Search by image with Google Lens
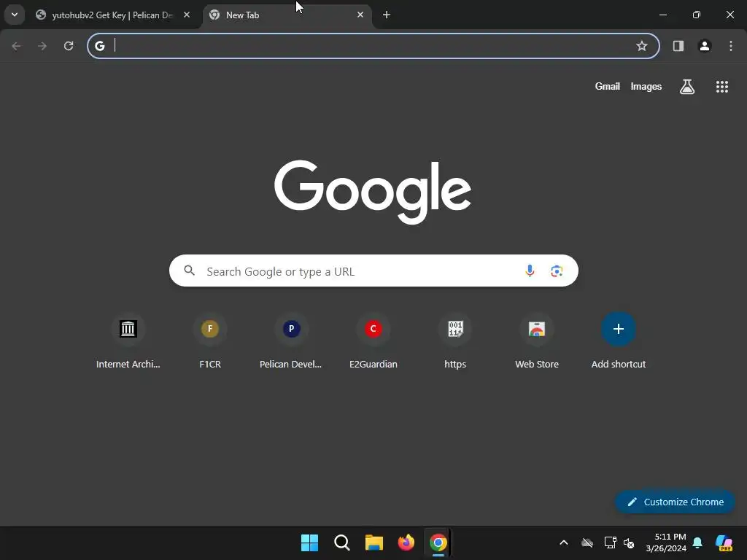747x560 pixels. click(x=557, y=271)
